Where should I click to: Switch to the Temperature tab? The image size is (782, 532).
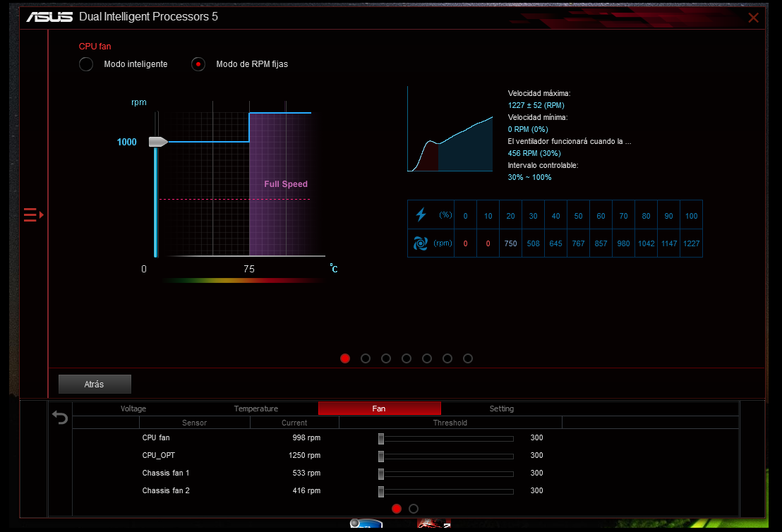[256, 409]
